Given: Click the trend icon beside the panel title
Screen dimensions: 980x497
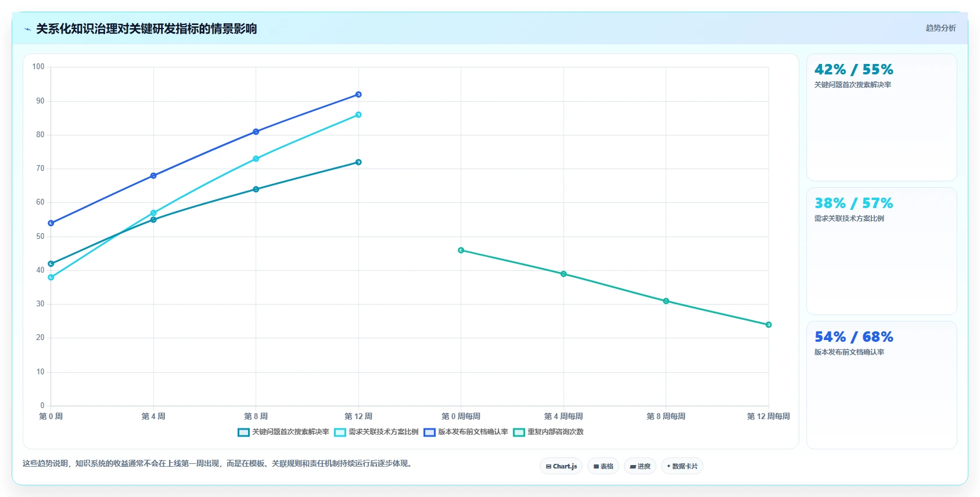Looking at the screenshot, I should (x=27, y=29).
